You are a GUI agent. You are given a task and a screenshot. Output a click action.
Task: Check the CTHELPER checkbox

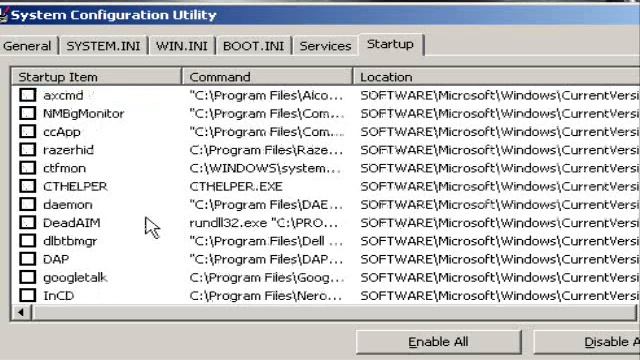click(27, 186)
